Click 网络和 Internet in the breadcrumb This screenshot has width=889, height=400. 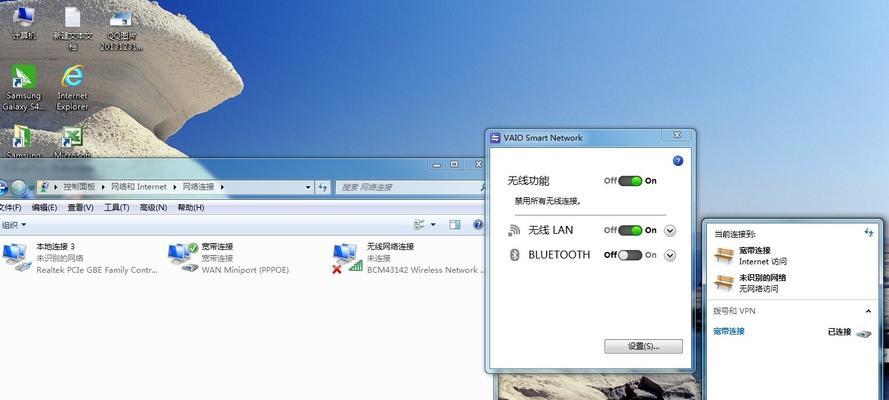[x=139, y=186]
